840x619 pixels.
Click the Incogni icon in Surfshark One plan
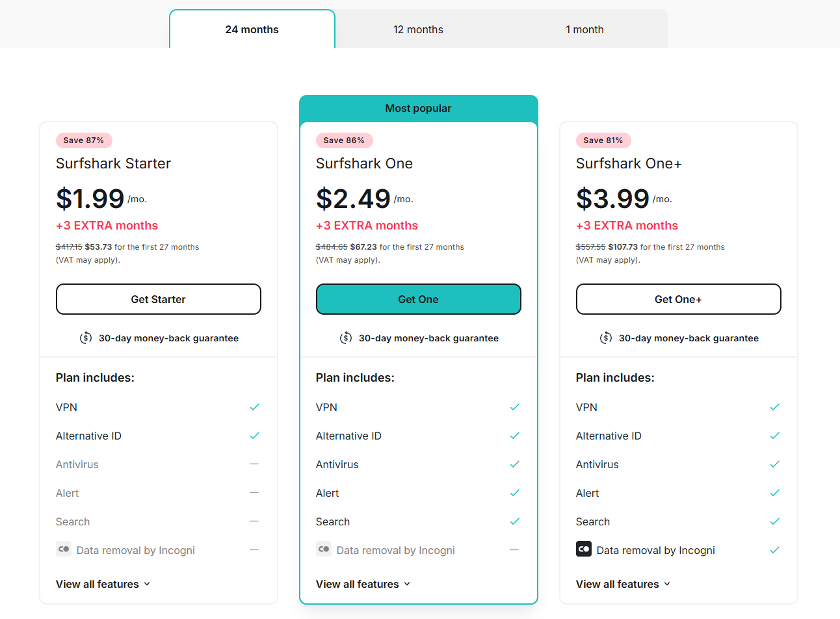tap(324, 549)
